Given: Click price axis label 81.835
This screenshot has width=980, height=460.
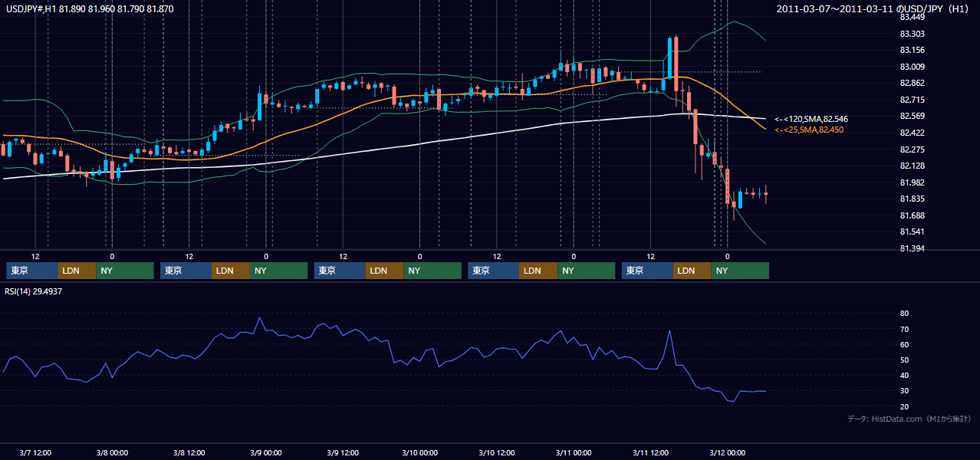Looking at the screenshot, I should pyautogui.click(x=912, y=199).
